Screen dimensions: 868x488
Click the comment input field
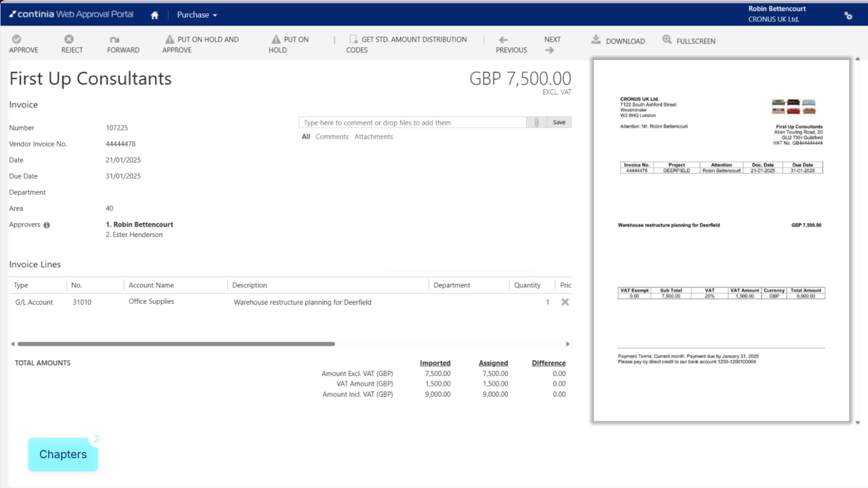coord(412,122)
